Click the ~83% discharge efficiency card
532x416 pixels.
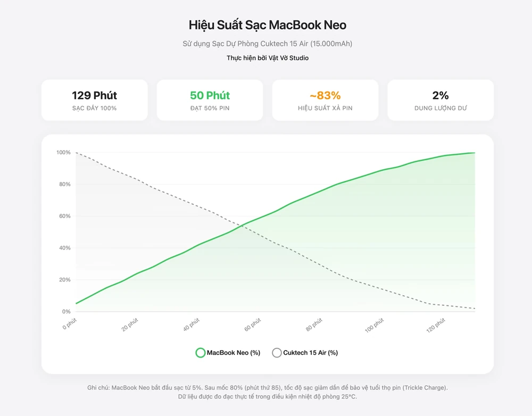coord(325,100)
